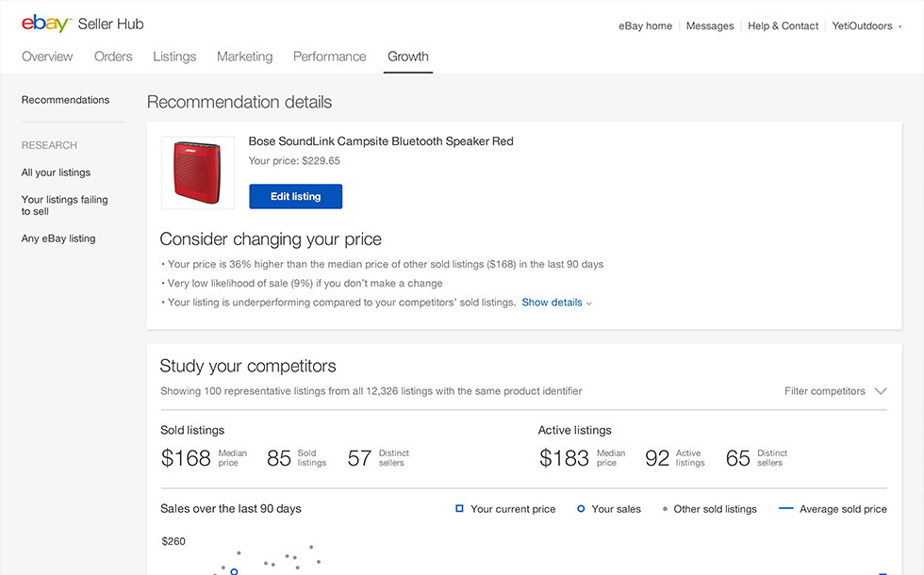Click the 57 distinct sellers value

pyautogui.click(x=359, y=458)
